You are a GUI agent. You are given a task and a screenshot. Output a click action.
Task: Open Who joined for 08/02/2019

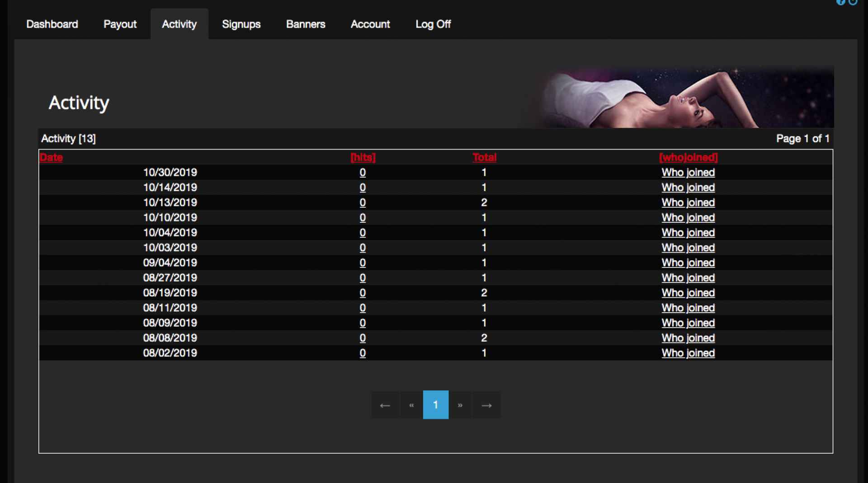pos(688,353)
